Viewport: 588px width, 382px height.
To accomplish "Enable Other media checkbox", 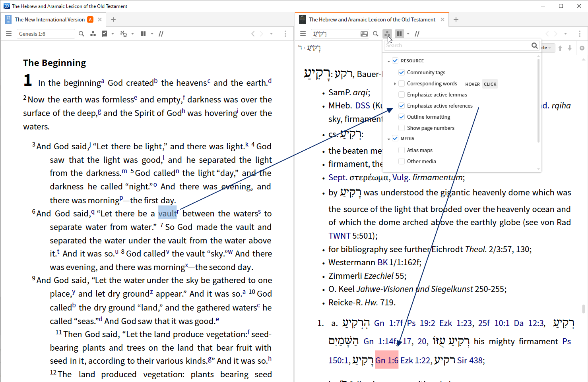I will point(402,161).
